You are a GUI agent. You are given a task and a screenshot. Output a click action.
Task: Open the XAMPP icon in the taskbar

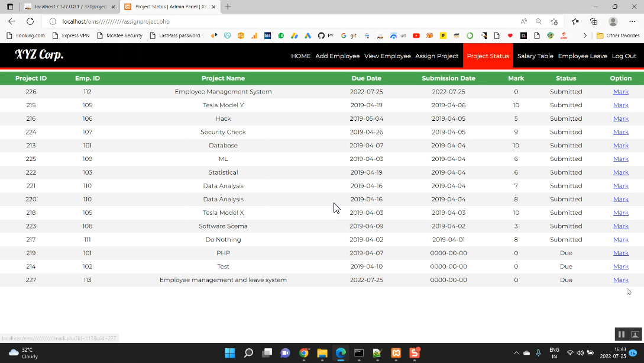(x=396, y=353)
